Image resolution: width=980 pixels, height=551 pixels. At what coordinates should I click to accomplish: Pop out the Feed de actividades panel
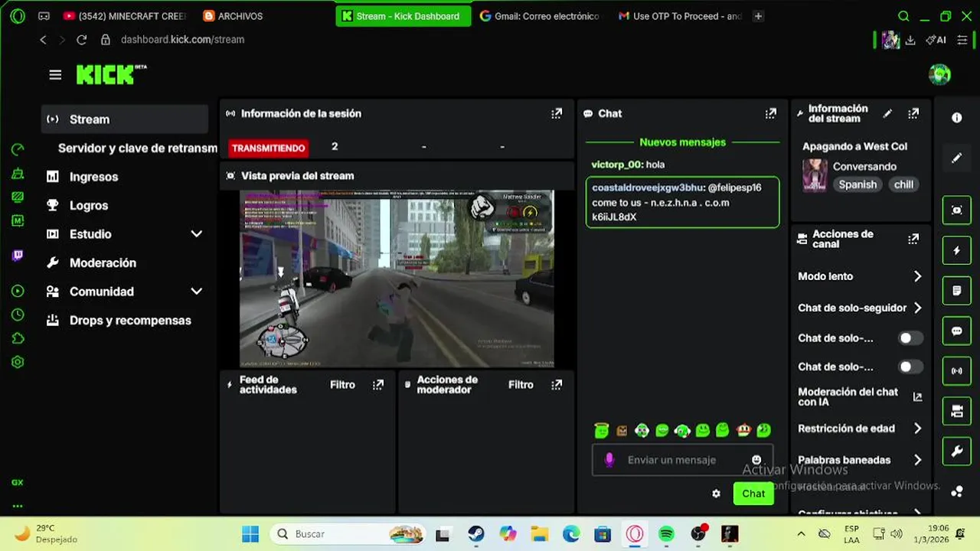(378, 385)
